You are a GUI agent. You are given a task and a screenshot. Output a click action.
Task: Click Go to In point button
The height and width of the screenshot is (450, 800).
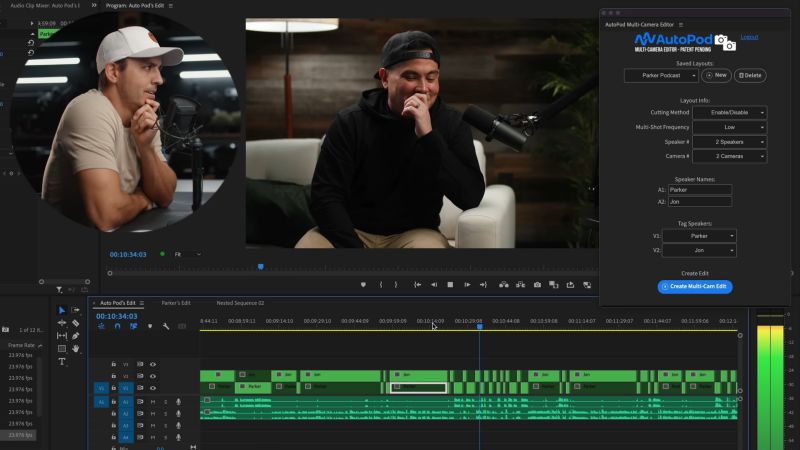416,285
